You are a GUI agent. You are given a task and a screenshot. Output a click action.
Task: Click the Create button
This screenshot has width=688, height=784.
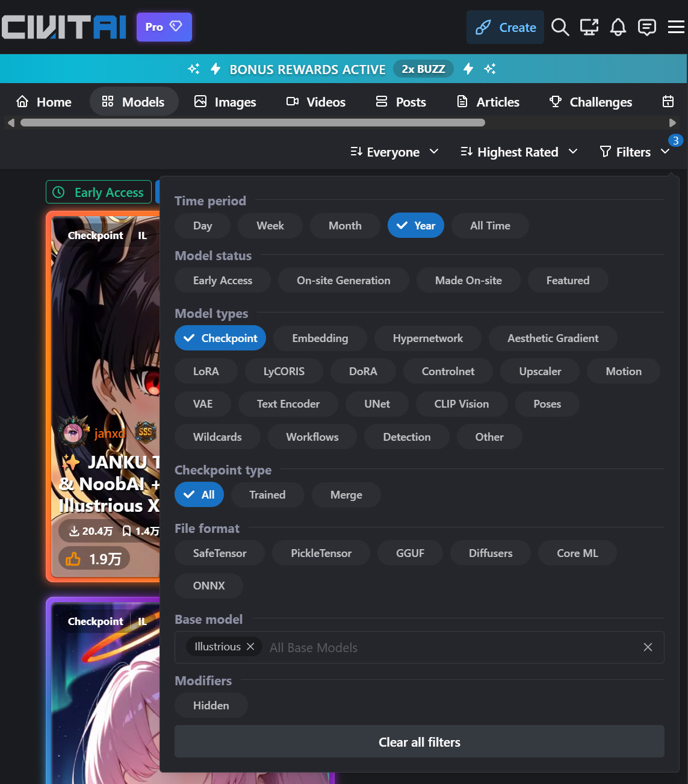pos(506,27)
